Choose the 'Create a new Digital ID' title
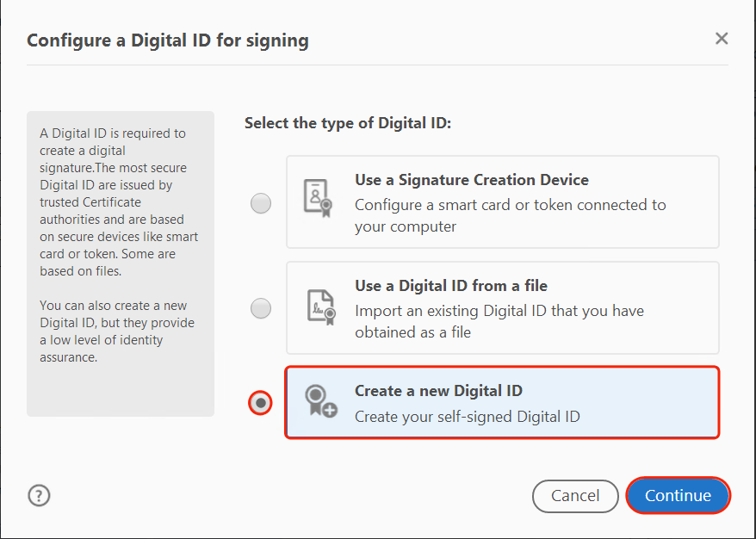 click(438, 390)
